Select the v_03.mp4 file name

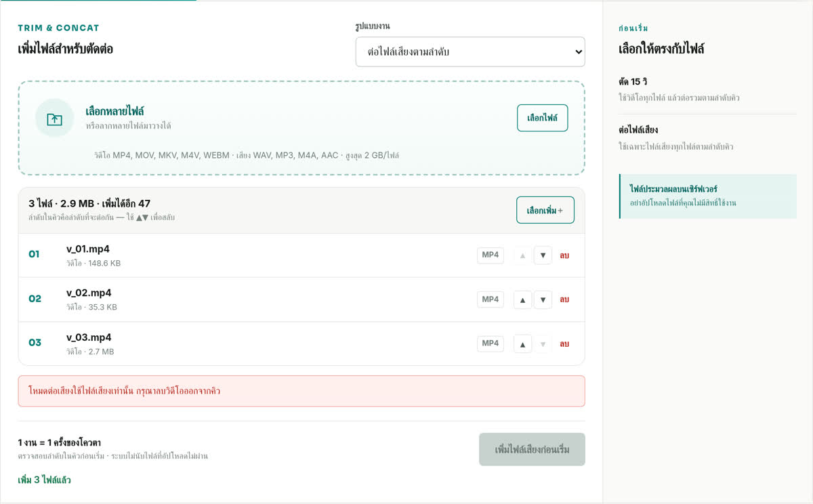[x=89, y=337]
